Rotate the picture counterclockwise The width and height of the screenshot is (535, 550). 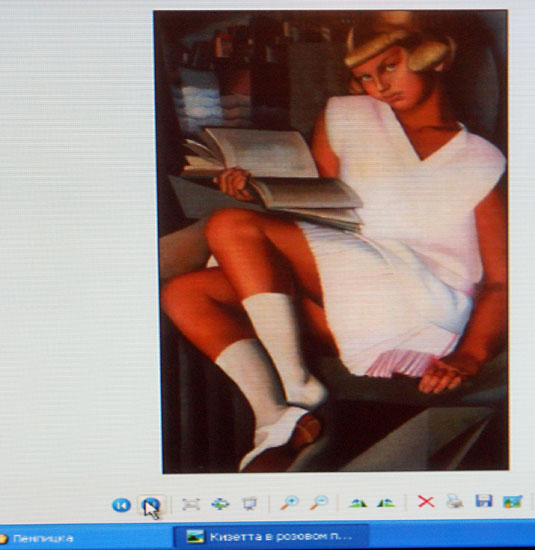pos(386,503)
